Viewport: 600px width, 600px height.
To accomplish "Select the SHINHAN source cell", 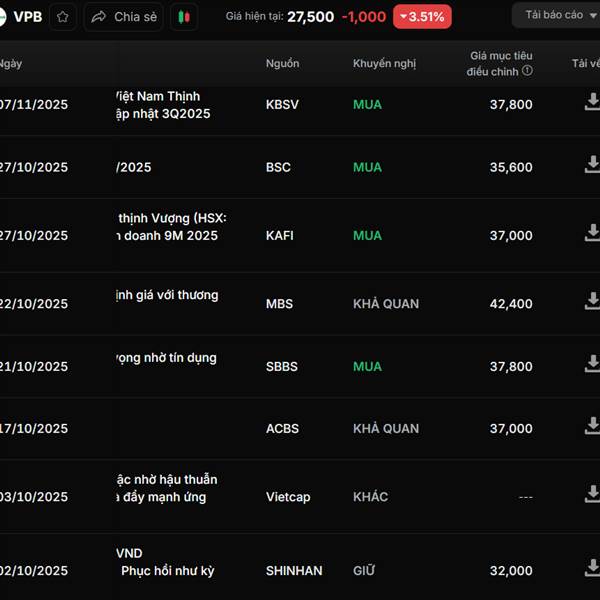I will pyautogui.click(x=294, y=571).
